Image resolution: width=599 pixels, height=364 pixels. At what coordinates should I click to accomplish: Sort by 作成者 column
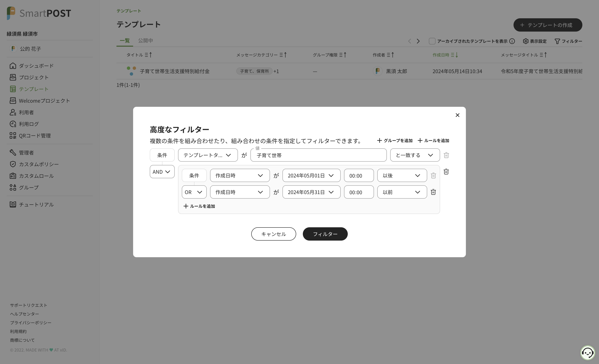click(383, 55)
